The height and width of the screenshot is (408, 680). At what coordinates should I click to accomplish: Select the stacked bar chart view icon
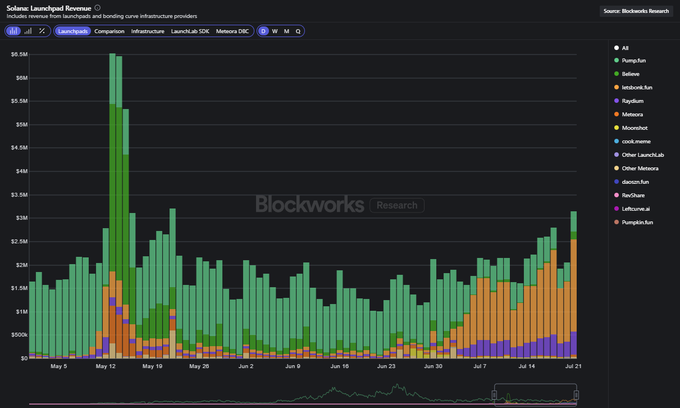click(14, 31)
